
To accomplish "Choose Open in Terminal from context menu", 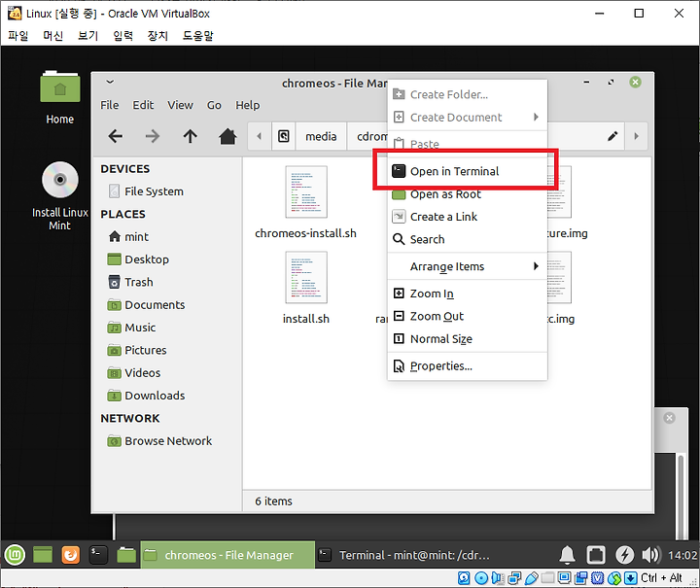I will (x=468, y=171).
